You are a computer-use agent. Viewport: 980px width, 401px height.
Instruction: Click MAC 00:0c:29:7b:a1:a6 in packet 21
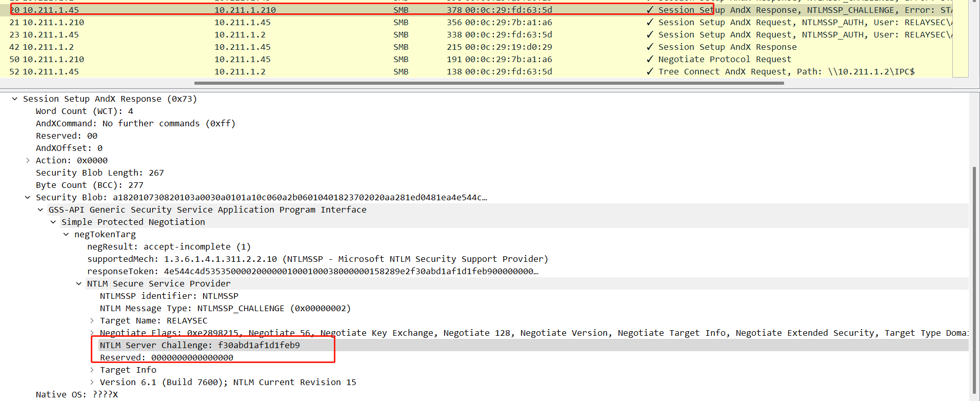509,23
